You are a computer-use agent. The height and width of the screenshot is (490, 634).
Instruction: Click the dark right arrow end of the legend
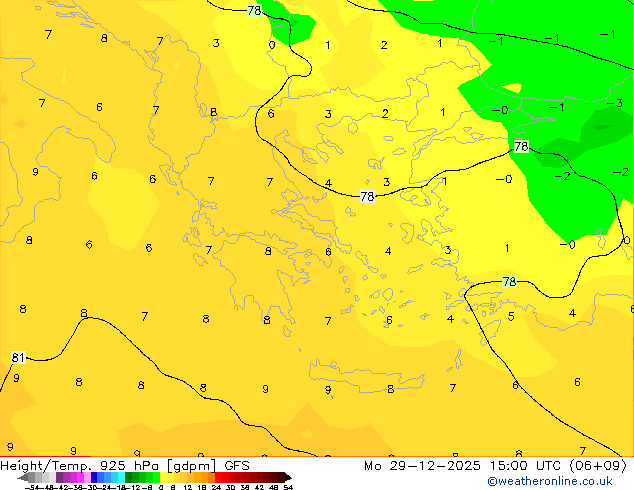(x=288, y=477)
